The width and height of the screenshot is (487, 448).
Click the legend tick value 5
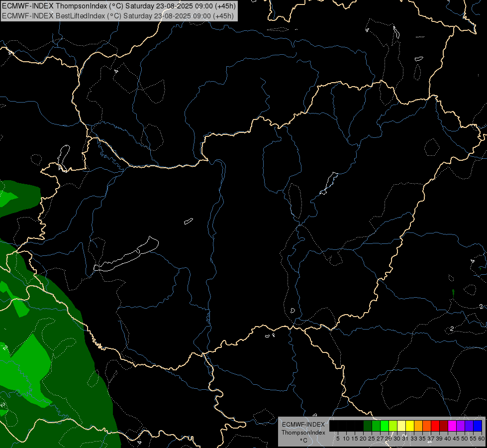click(338, 439)
